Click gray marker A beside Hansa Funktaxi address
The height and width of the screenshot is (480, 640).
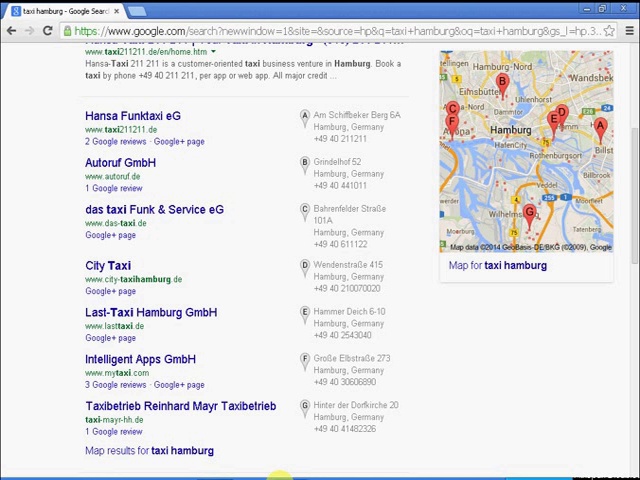coord(305,116)
